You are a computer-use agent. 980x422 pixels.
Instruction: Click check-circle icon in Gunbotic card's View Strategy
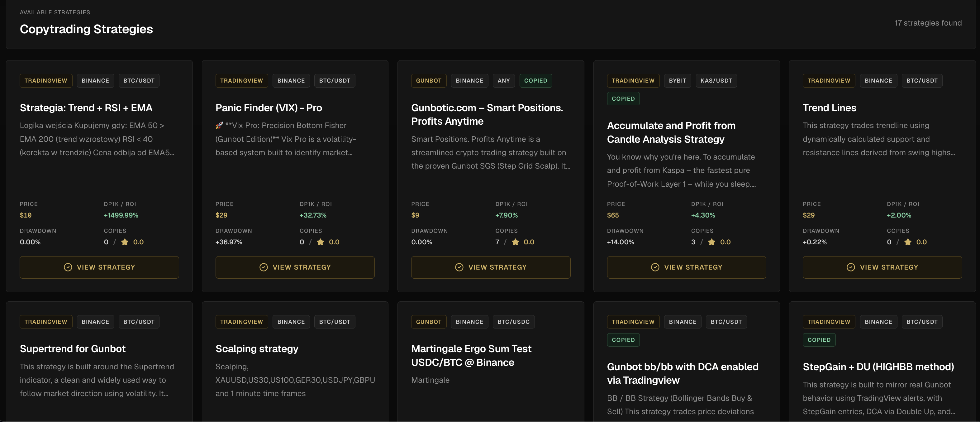coord(459,267)
